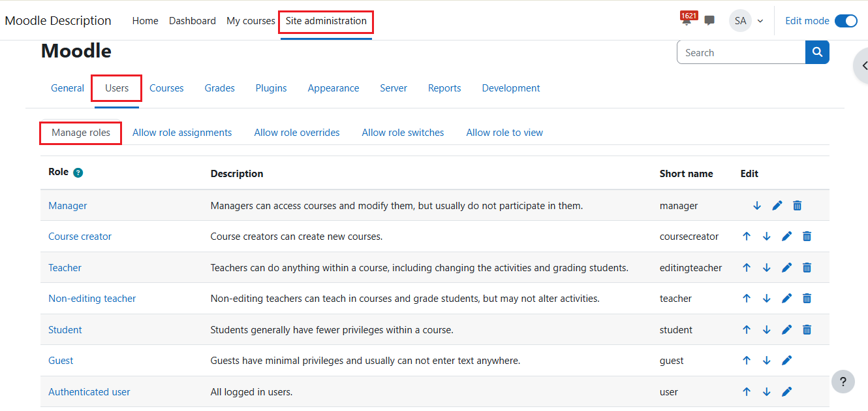Click the help icon next to Role header

(78, 173)
